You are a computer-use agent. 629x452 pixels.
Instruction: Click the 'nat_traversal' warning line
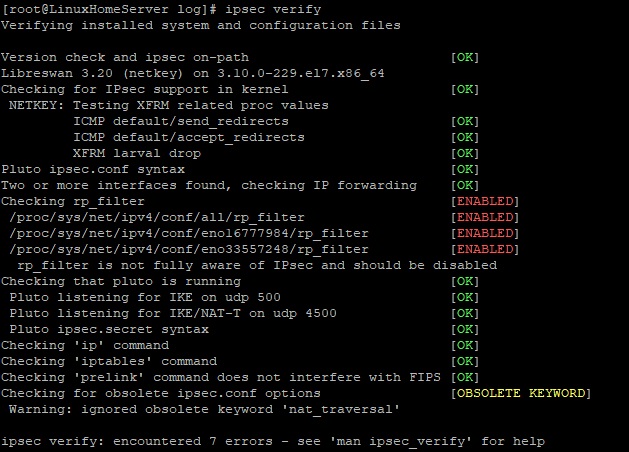[204, 409]
